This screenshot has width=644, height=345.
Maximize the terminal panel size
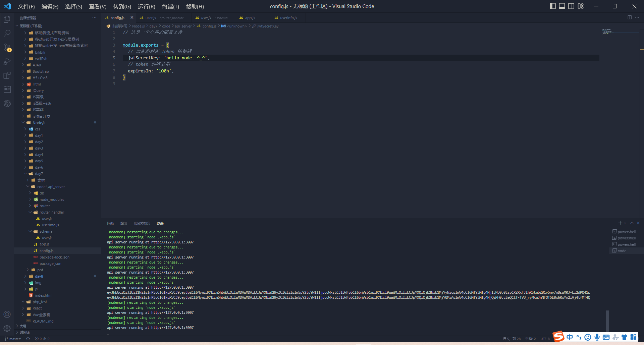pos(632,223)
